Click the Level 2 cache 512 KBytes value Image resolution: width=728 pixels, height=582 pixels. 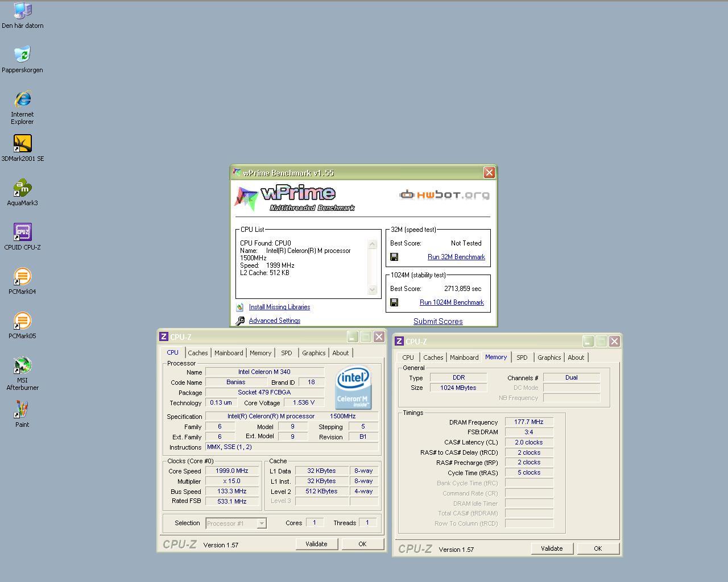coord(322,491)
